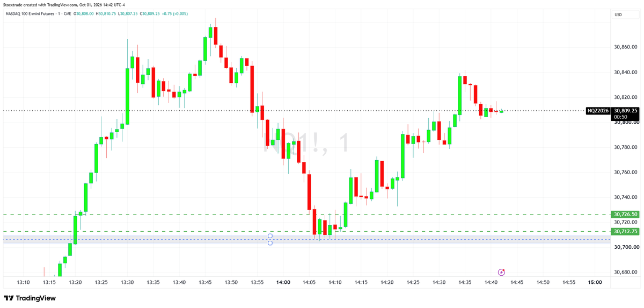Image resolution: width=644 pixels, height=308 pixels.
Task: Click the change value +0.75 (+0.00%)
Action: coord(175,13)
